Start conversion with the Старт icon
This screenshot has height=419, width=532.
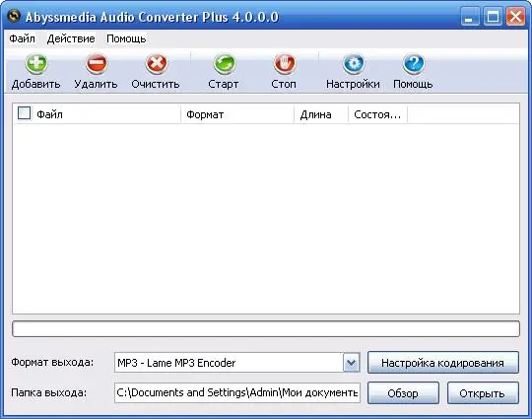pyautogui.click(x=224, y=64)
